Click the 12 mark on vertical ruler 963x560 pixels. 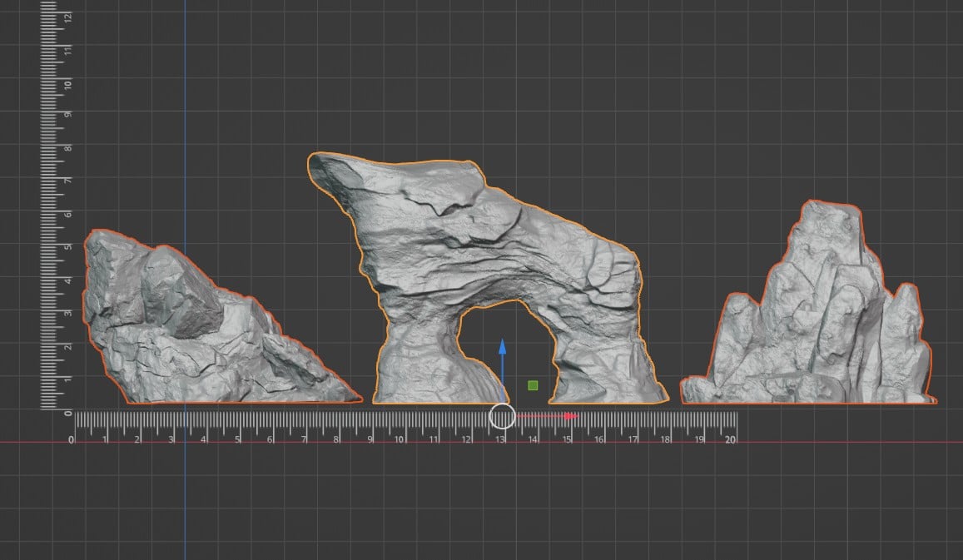pyautogui.click(x=67, y=17)
